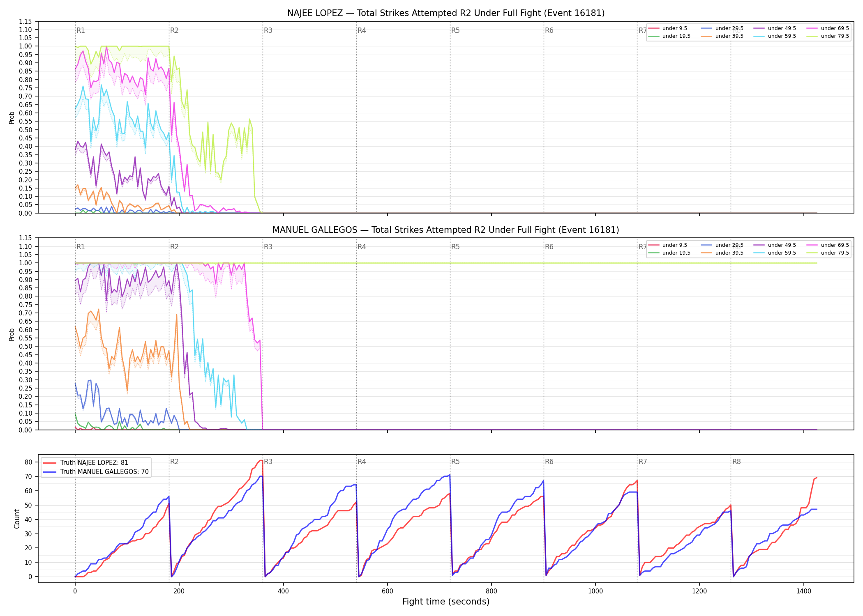The height and width of the screenshot is (616, 863).
Task: Click the R2 round label in Najee Lopez chart
Action: click(x=174, y=30)
